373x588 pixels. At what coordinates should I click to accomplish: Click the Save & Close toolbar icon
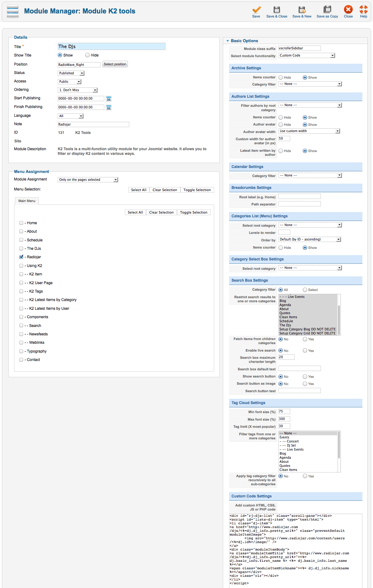[x=277, y=10]
